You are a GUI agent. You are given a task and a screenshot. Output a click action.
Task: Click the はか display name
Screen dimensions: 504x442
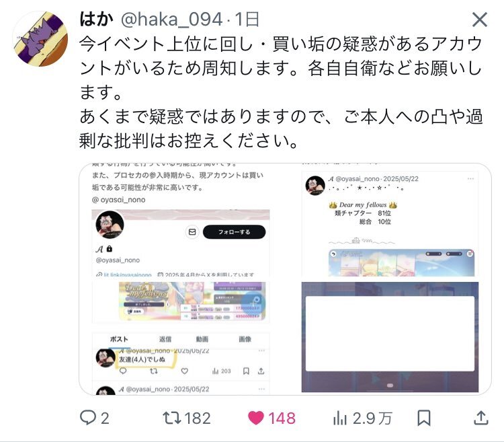point(96,19)
